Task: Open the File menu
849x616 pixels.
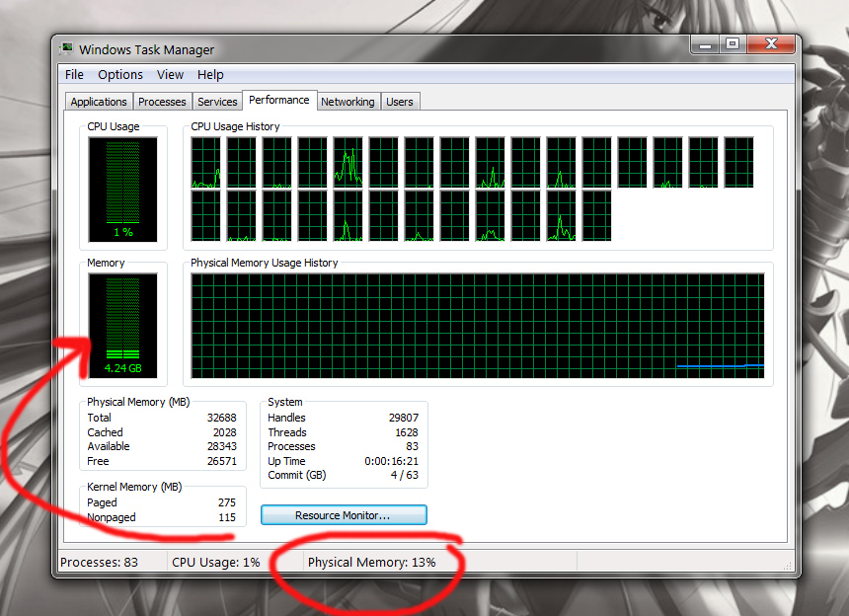Action: (x=74, y=75)
